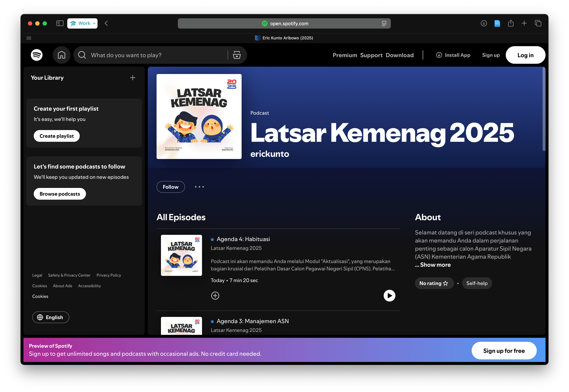Click the erickunto publisher name
Viewport: 569px width, 392px height.
pyautogui.click(x=269, y=154)
